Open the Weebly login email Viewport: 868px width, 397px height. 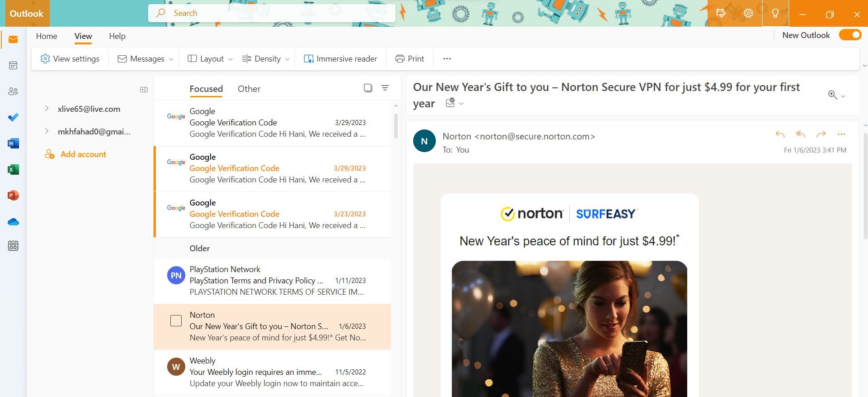click(x=272, y=373)
